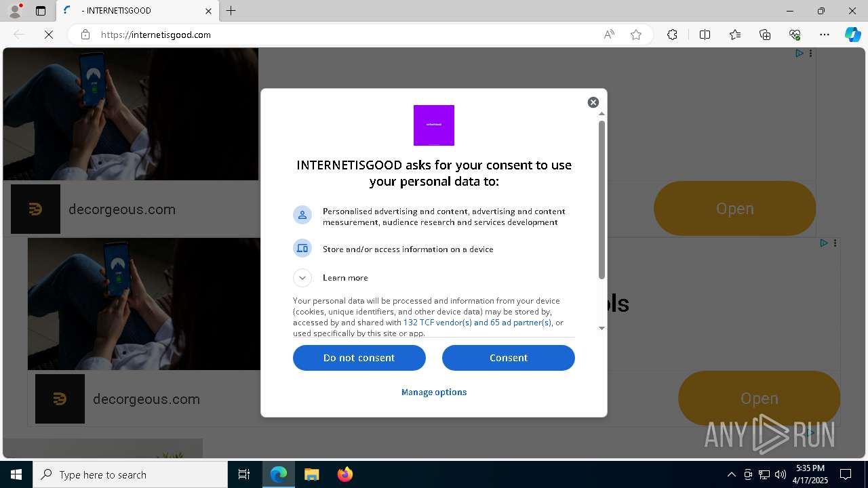Expand the Learn more chevron
The width and height of the screenshot is (868, 488).
[302, 278]
